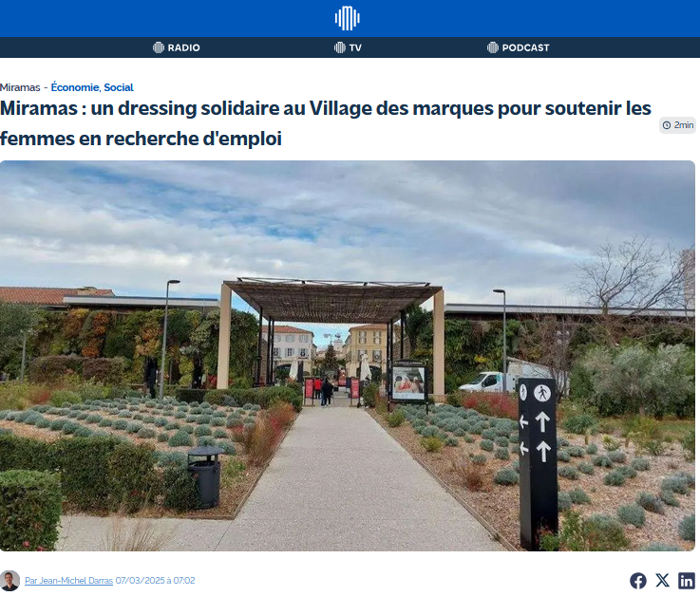Open author Jean-Michel Darras's profile link
Image resolution: width=700 pixels, height=596 pixels.
click(x=68, y=581)
